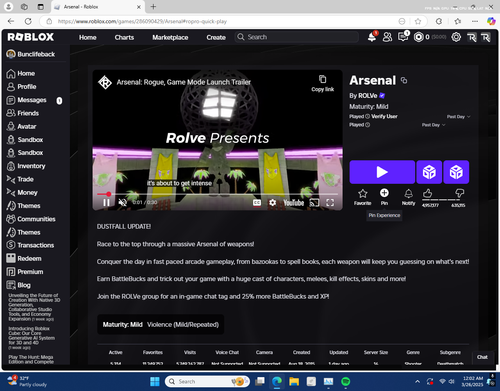Open File Explorer from the taskbar
The width and height of the screenshot is (500, 391).
point(294,381)
